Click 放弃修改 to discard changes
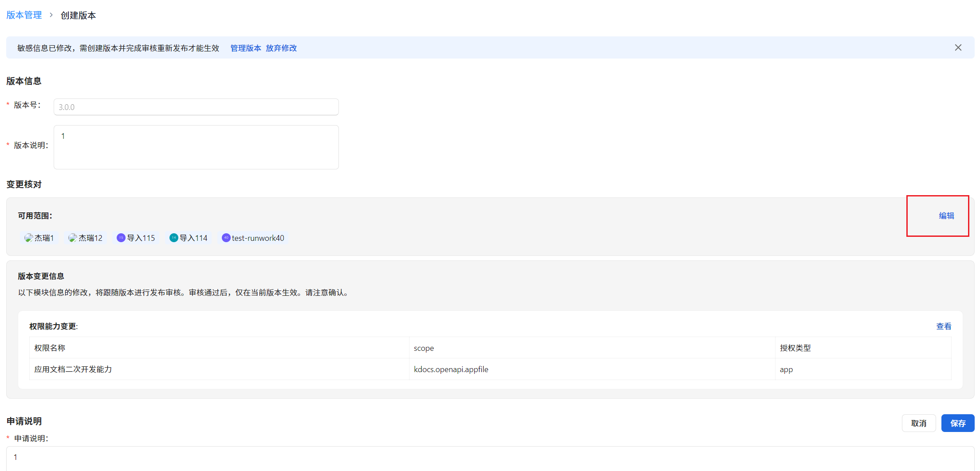 [x=281, y=48]
